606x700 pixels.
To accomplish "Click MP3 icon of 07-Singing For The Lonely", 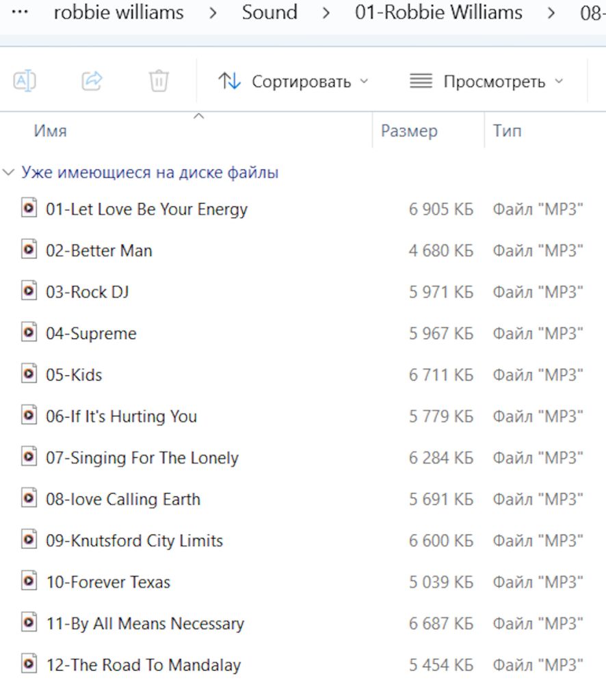I will click(x=29, y=457).
